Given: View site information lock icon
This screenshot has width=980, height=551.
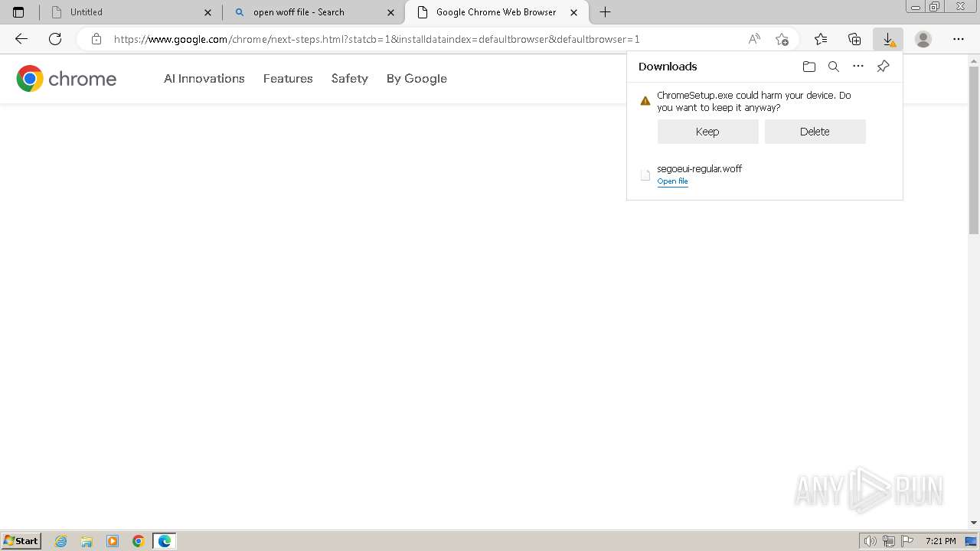Looking at the screenshot, I should 96,39.
